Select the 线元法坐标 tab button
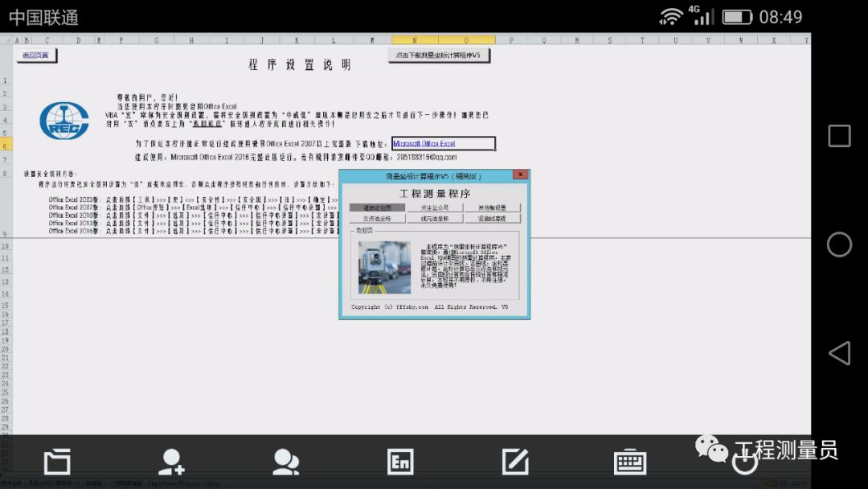This screenshot has width=868, height=489. coord(435,218)
